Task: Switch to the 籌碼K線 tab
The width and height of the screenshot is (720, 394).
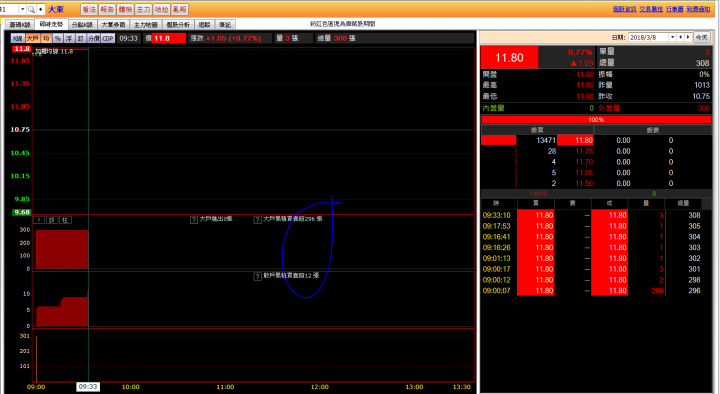Action: coord(20,25)
